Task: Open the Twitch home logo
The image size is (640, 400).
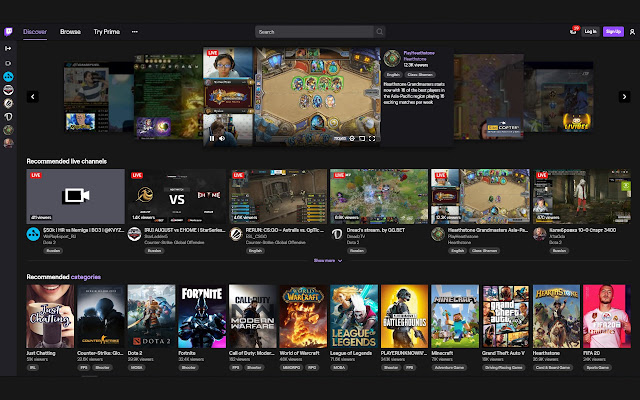Action: (x=8, y=32)
